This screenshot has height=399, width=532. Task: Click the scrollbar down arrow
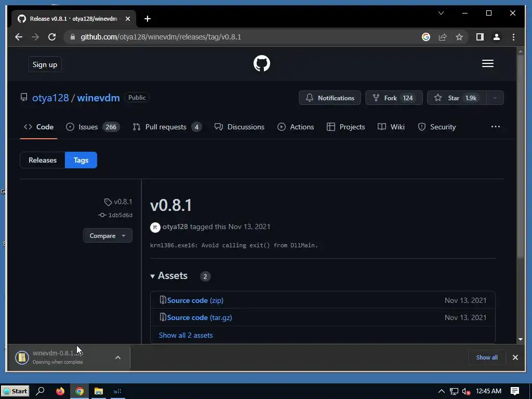(521, 339)
